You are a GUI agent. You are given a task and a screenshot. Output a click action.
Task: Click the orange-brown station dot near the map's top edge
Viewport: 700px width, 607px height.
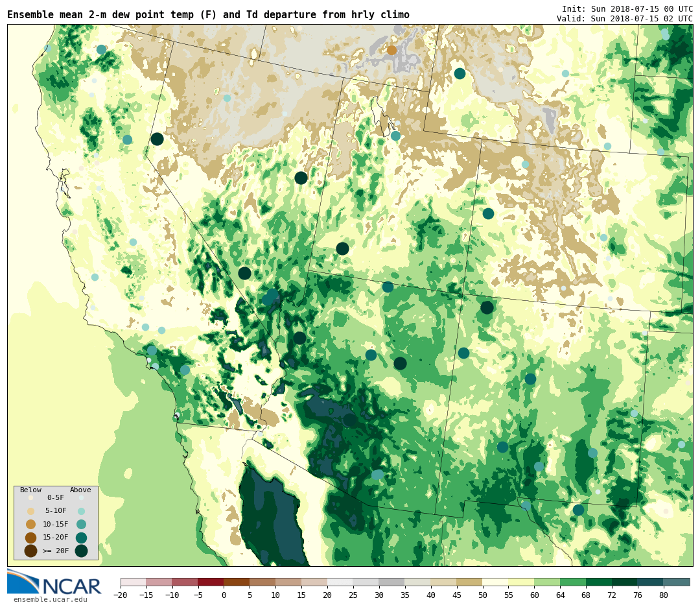point(391,50)
